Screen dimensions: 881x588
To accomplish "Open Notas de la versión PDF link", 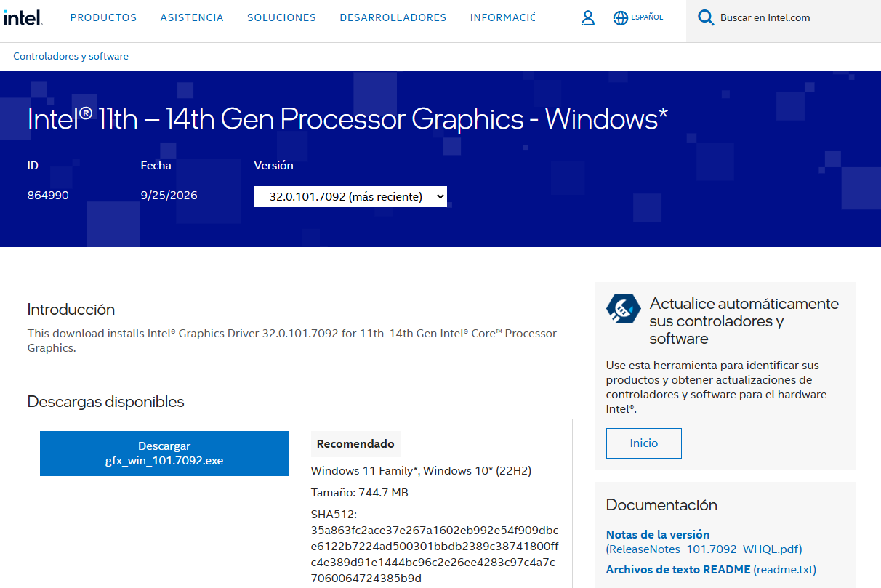I will point(704,541).
